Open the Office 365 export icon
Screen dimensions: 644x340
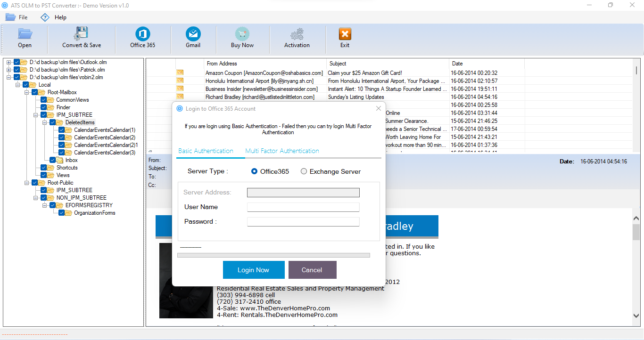tap(142, 34)
